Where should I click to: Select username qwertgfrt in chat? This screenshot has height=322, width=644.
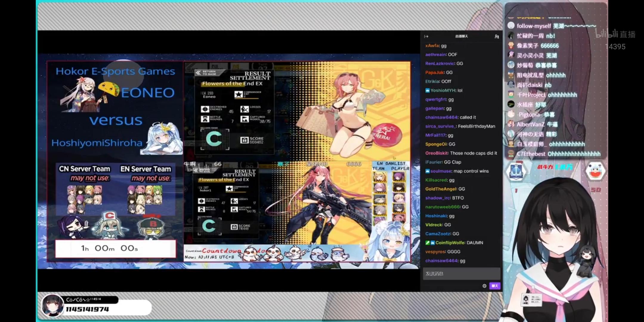[436, 99]
